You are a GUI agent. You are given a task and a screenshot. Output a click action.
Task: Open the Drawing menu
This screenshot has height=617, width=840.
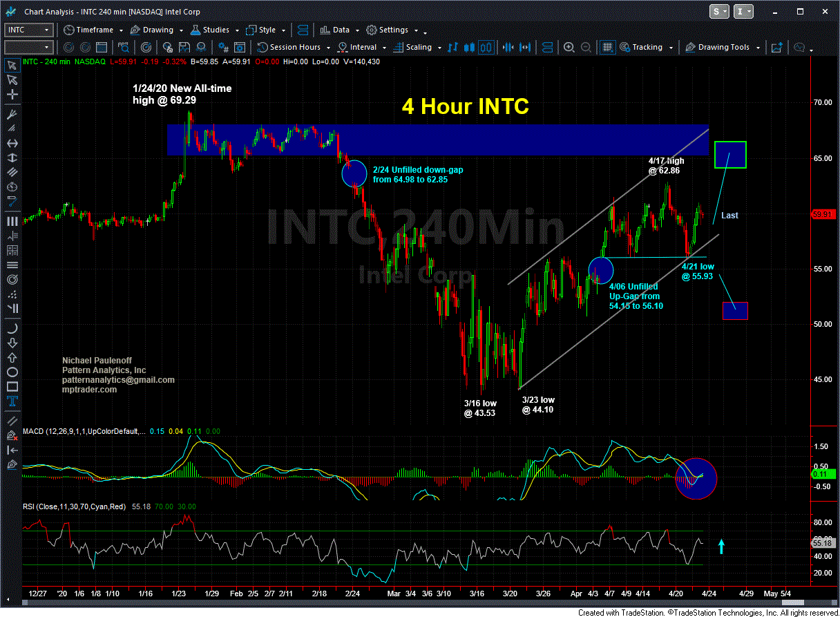click(152, 30)
